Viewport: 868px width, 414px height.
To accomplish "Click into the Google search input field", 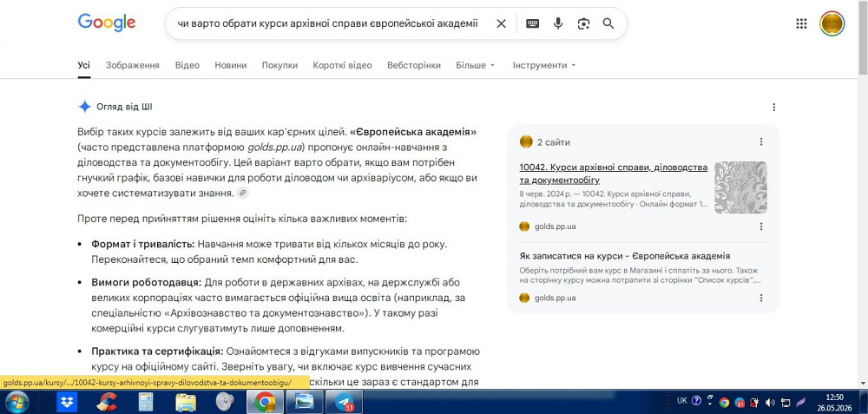I will pos(326,23).
